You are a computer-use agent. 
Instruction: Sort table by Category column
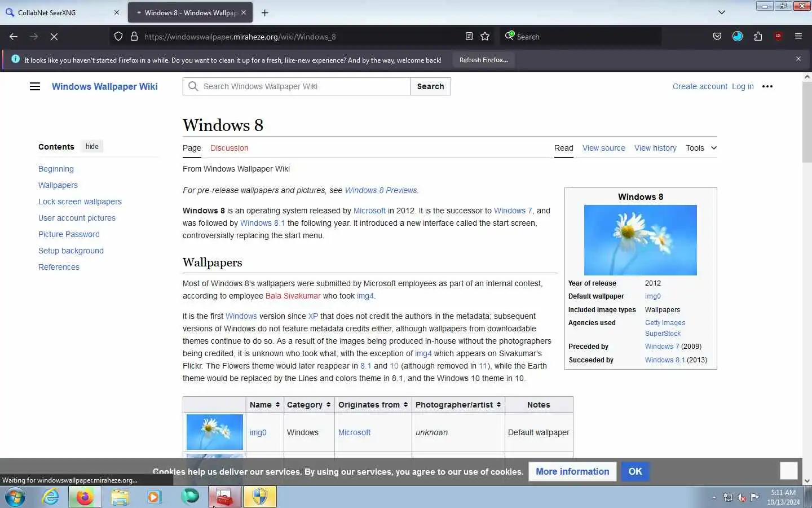pos(308,405)
